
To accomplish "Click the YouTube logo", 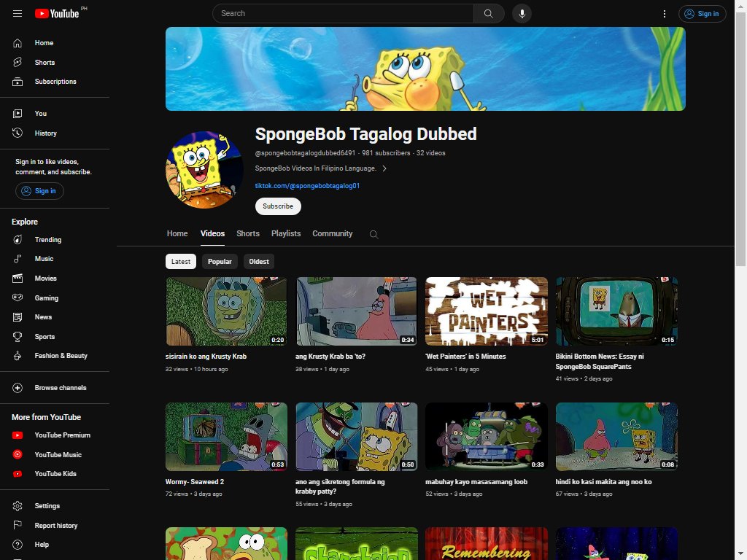I will [57, 13].
